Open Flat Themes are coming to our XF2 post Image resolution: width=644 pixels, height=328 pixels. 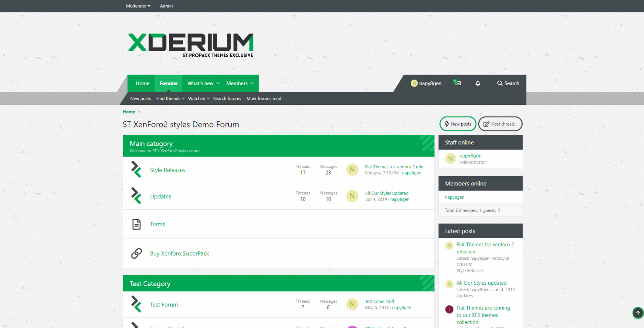(483, 315)
